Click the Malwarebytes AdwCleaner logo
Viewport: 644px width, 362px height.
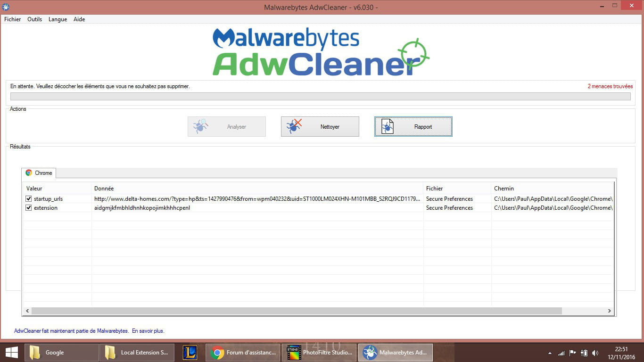point(321,51)
